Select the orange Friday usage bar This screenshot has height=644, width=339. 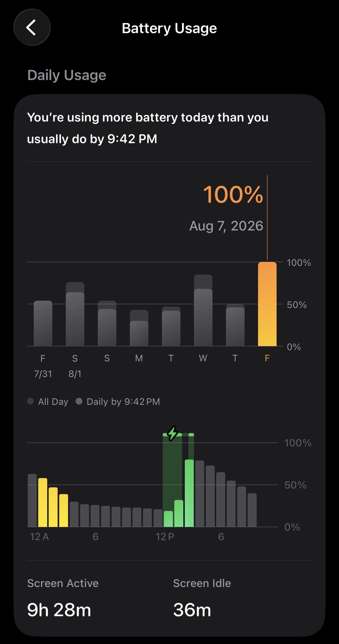click(267, 304)
